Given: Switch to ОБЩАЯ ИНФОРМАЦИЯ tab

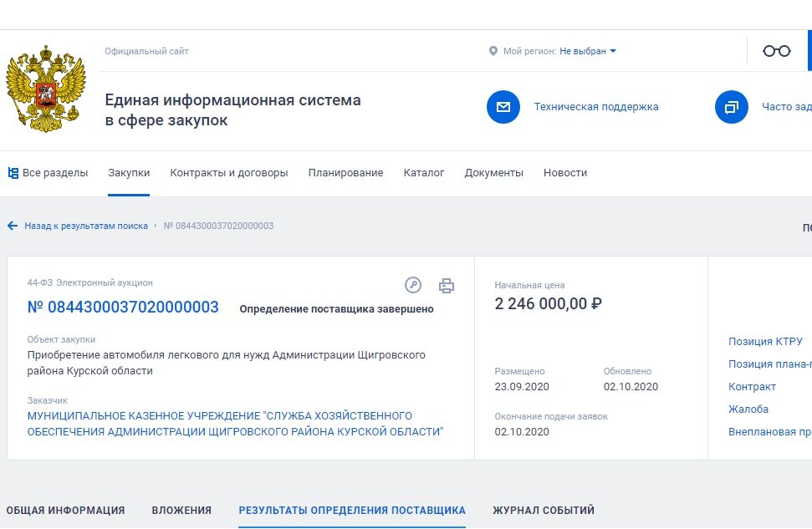Looking at the screenshot, I should 65,511.
